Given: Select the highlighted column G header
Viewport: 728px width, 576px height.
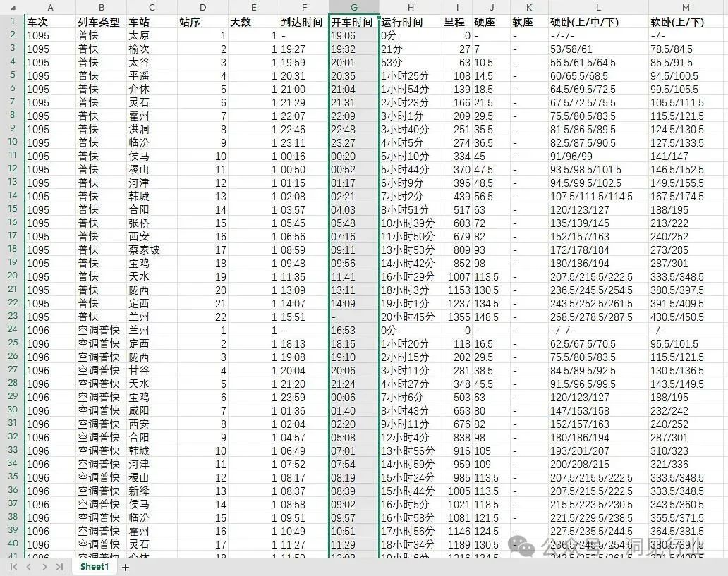Looking at the screenshot, I should tap(354, 8).
